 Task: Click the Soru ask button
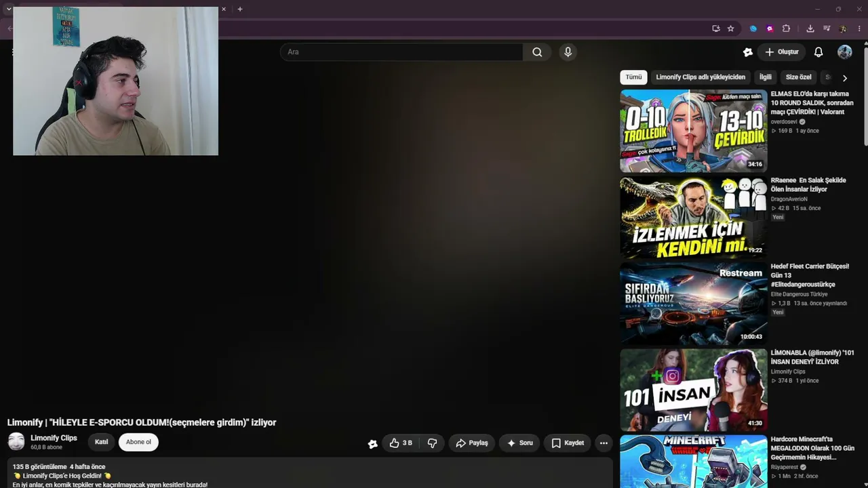coord(519,443)
